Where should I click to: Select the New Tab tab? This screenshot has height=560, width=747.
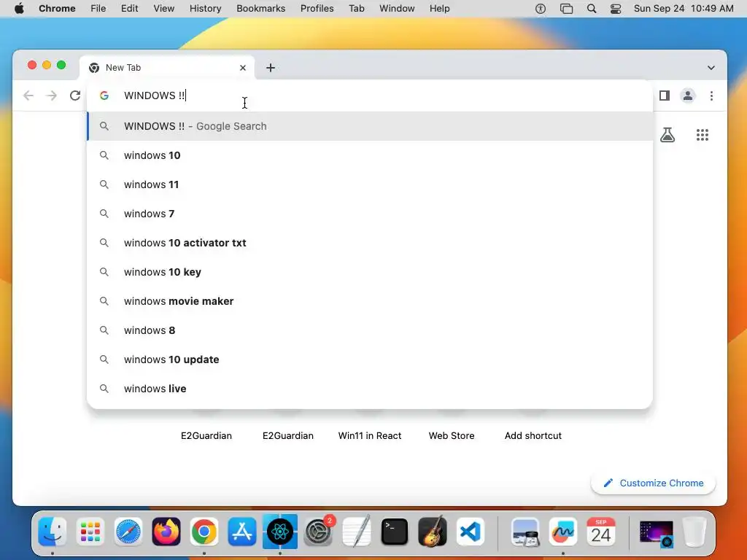[x=167, y=68]
